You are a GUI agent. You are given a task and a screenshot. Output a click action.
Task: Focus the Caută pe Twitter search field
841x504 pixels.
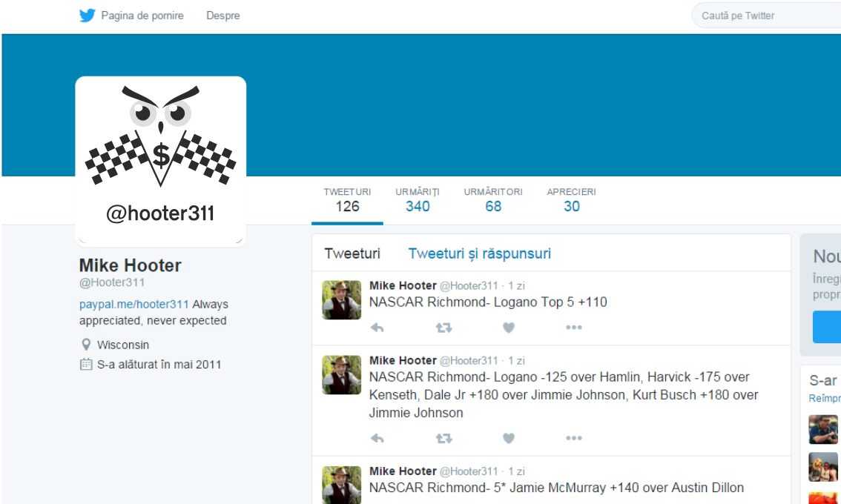pyautogui.click(x=767, y=16)
